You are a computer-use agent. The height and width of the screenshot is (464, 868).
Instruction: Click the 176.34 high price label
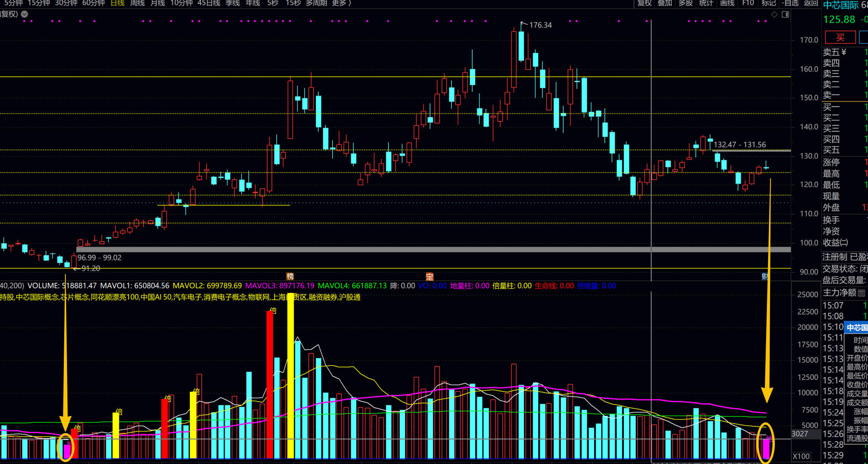(x=540, y=25)
